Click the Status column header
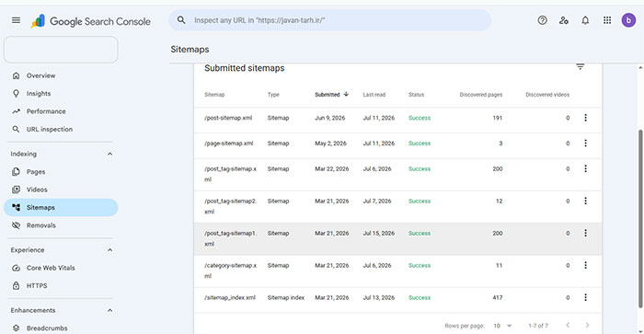 tap(416, 95)
